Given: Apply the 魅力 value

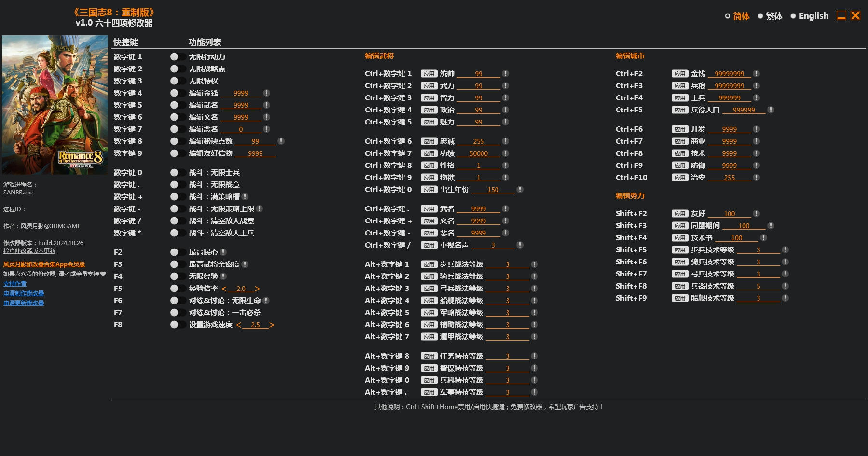Looking at the screenshot, I should pos(429,122).
